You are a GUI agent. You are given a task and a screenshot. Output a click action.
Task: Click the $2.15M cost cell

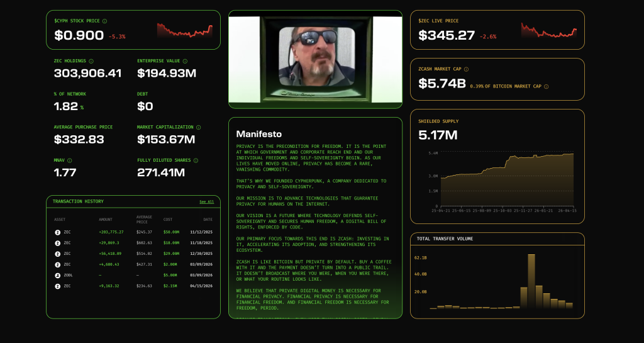170,286
